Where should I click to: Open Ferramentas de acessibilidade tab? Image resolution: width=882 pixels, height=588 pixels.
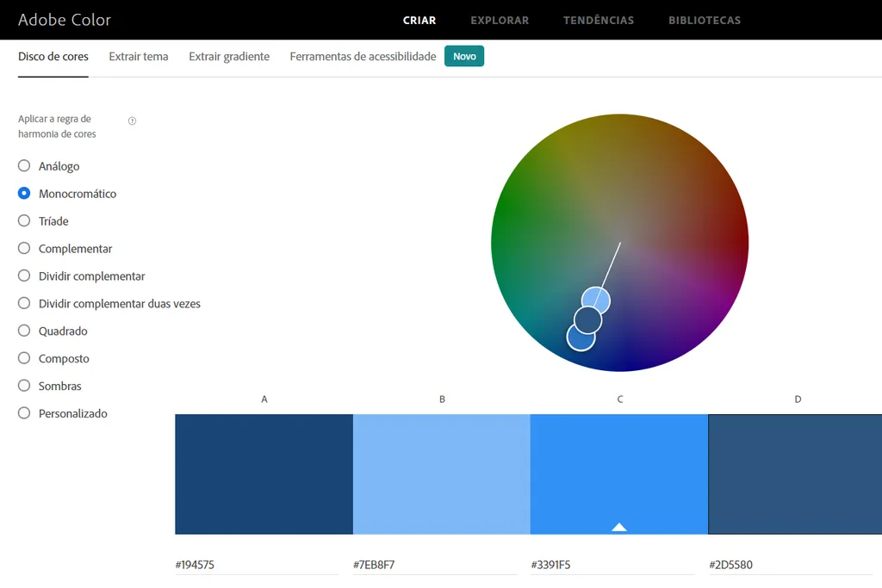(363, 57)
